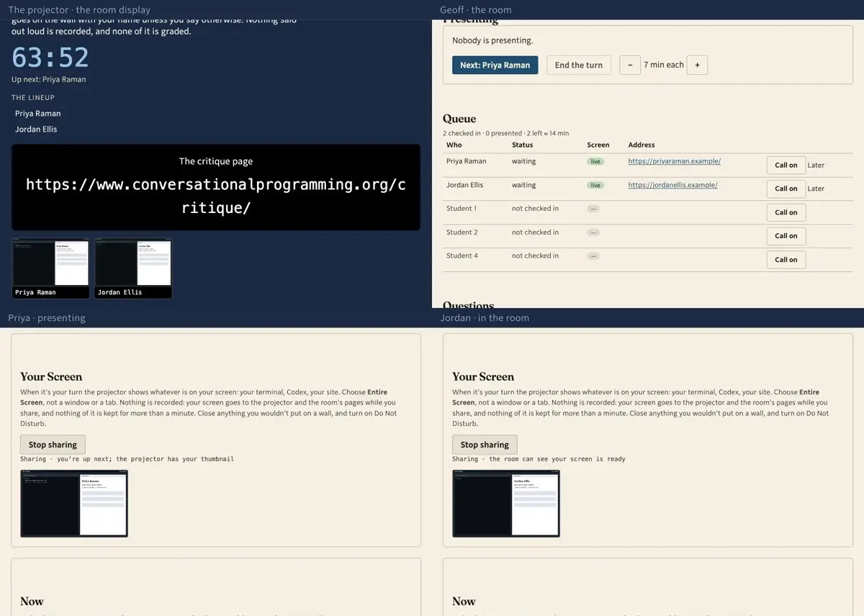Screen dimensions: 864x616
Task: Select Jordan Ellis in the projector lineup
Action: pos(36,129)
